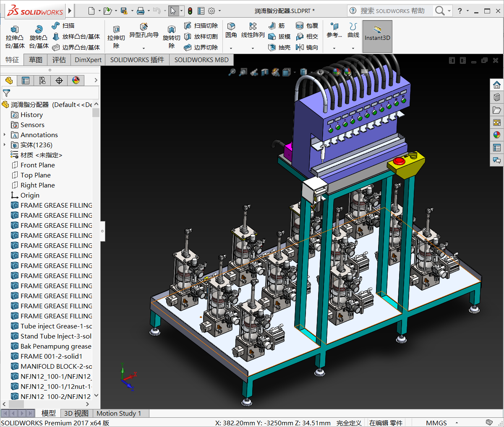Image resolution: width=504 pixels, height=427 pixels.
Task: Select Top Plane in the feature tree
Action: point(36,175)
